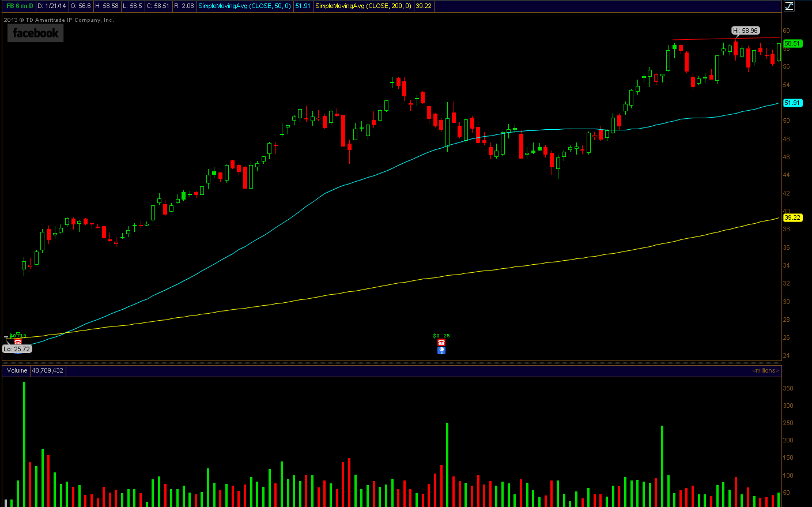Click the yellow 39.22 moving average tag
This screenshot has height=507, width=812.
(792, 217)
